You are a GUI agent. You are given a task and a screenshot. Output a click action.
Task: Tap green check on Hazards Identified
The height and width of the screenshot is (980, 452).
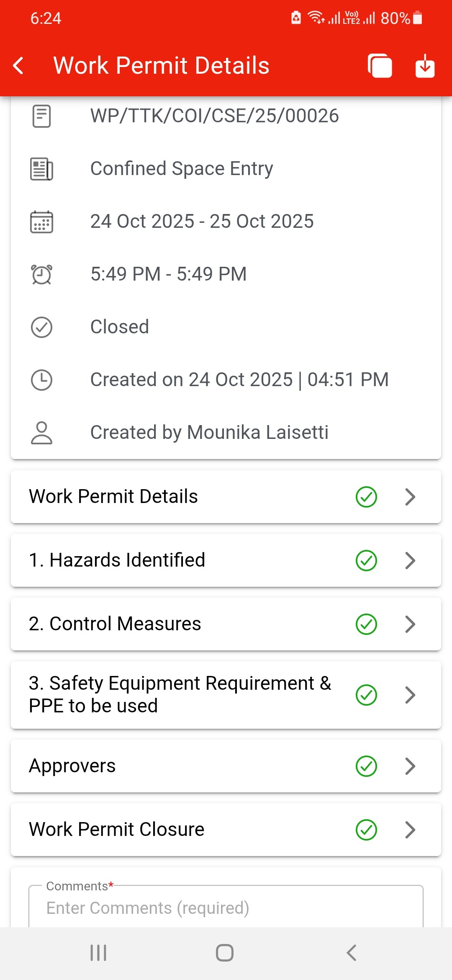coord(366,560)
